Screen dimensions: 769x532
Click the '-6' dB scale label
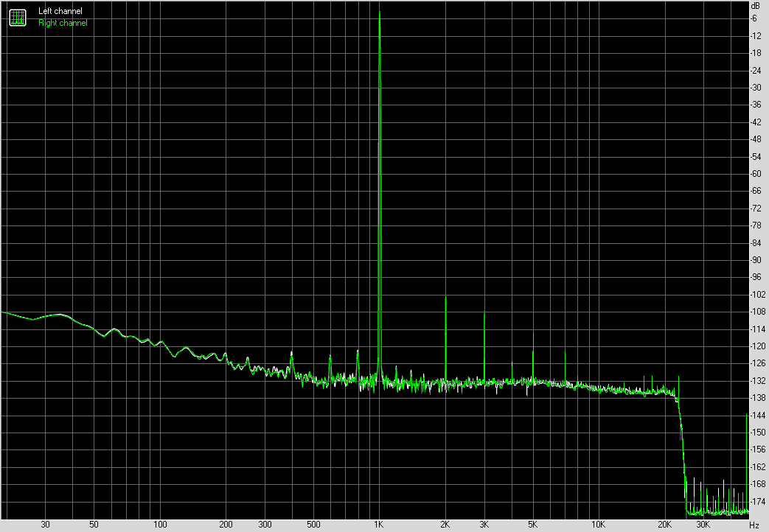pos(754,18)
